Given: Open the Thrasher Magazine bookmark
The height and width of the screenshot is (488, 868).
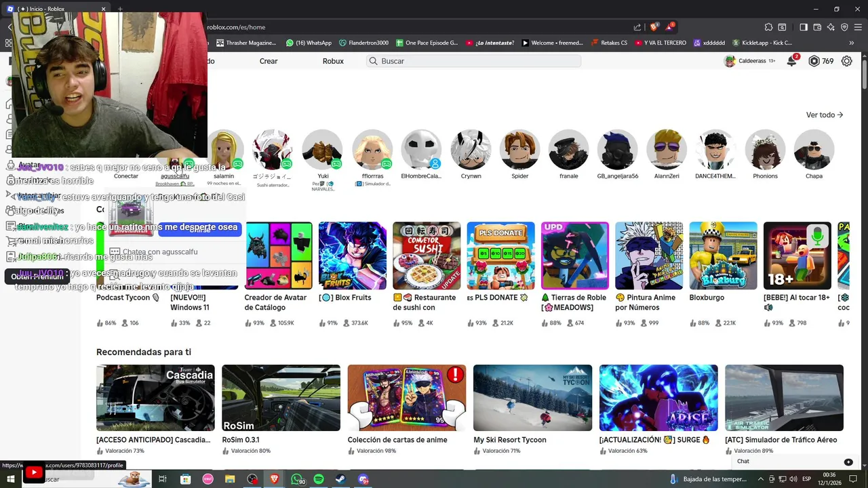Looking at the screenshot, I should pos(246,43).
